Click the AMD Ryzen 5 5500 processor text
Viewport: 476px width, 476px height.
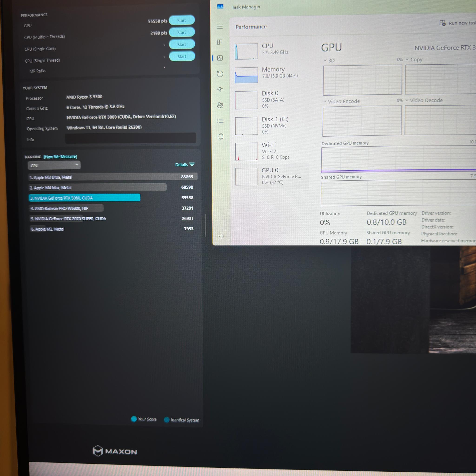click(x=84, y=97)
